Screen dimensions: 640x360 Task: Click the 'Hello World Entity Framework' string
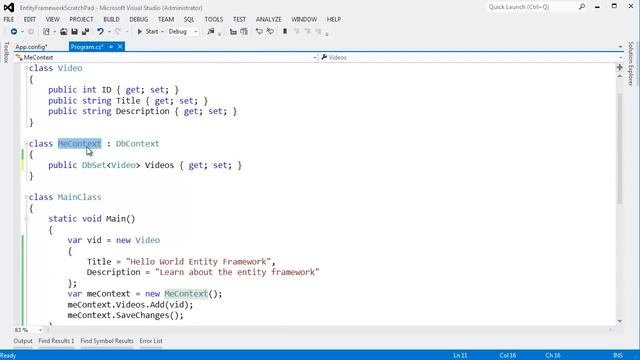(x=198, y=262)
